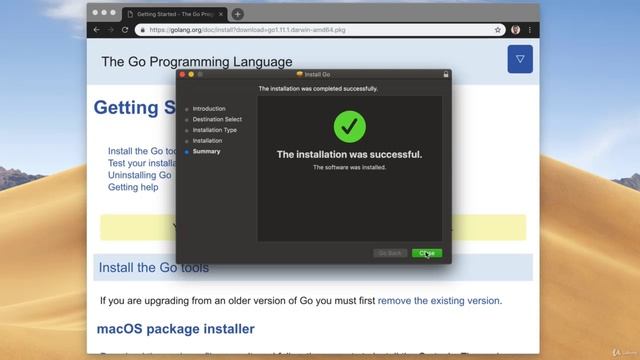The image size is (640, 360).
Task: Close the Getting Started tab
Action: click(x=221, y=14)
